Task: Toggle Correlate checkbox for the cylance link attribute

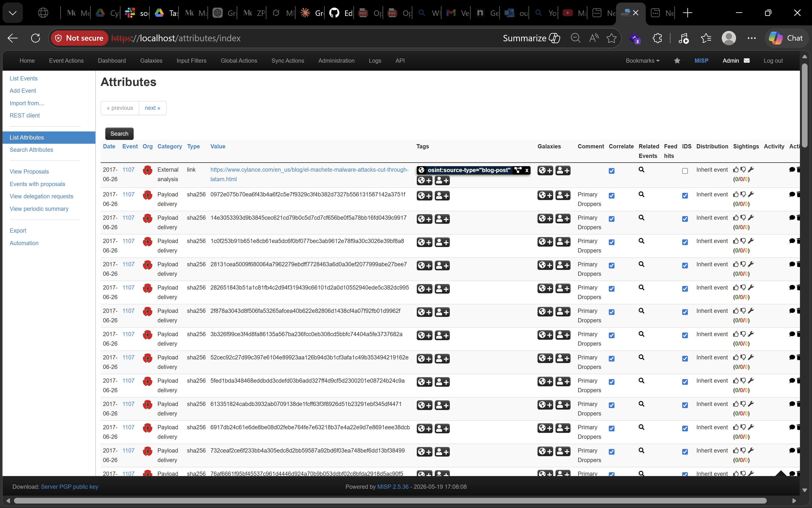Action: 612,171
